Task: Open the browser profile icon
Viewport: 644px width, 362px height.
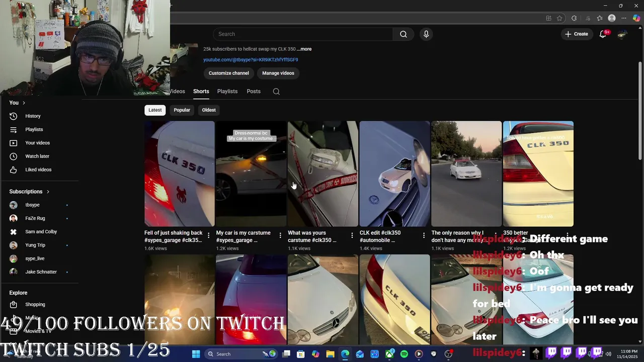Action: [612, 18]
